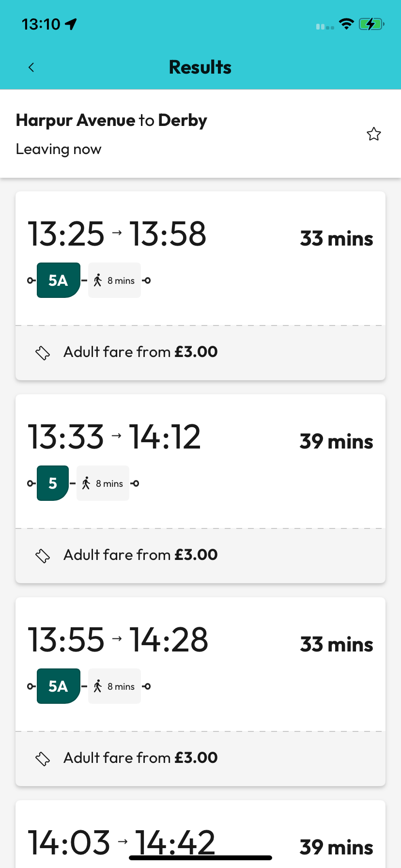Tap the 5A route badge on 13:55 journey

point(58,686)
